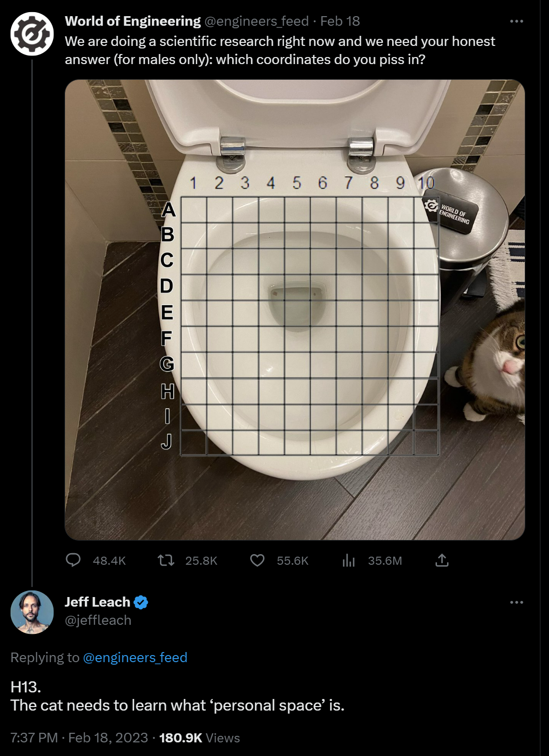Share the tweet using the upload arrow
Viewport: 549px width, 756px height.
(441, 560)
